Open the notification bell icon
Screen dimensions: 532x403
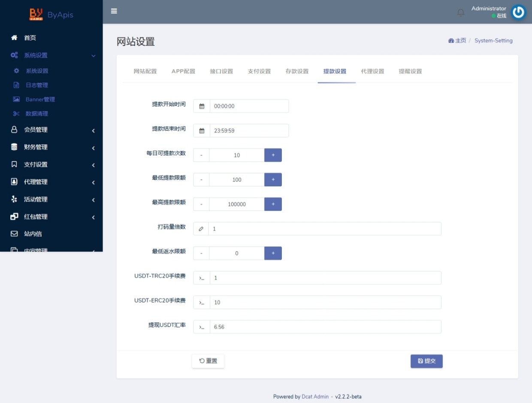[x=461, y=12]
